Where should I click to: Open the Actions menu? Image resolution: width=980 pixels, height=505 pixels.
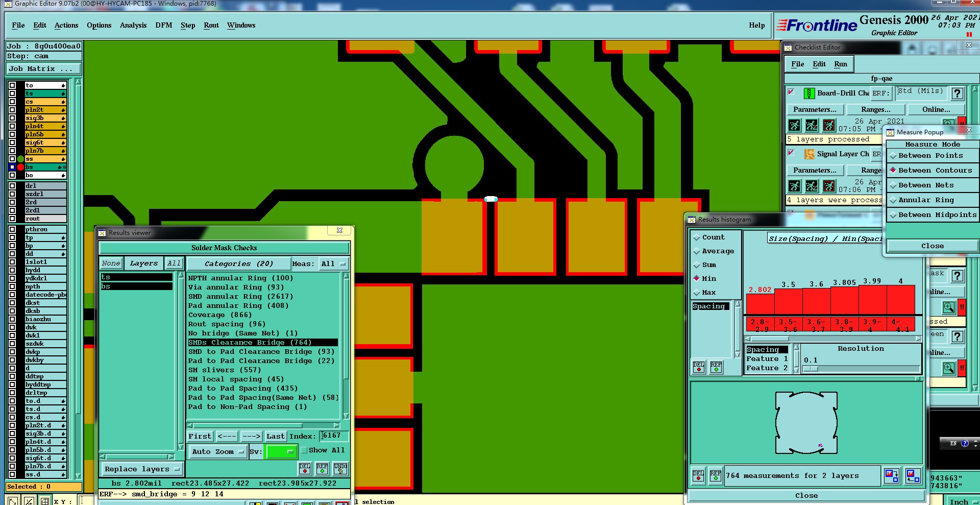point(66,26)
